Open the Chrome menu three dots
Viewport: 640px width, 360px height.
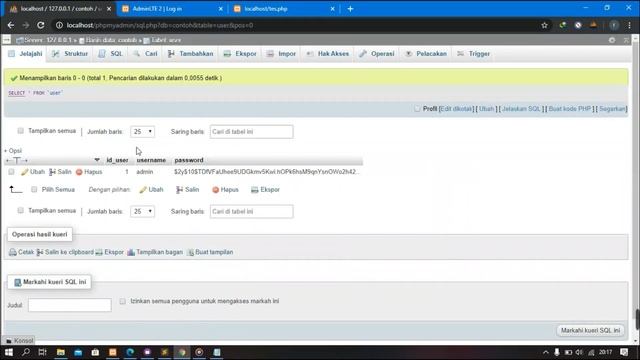click(630, 25)
